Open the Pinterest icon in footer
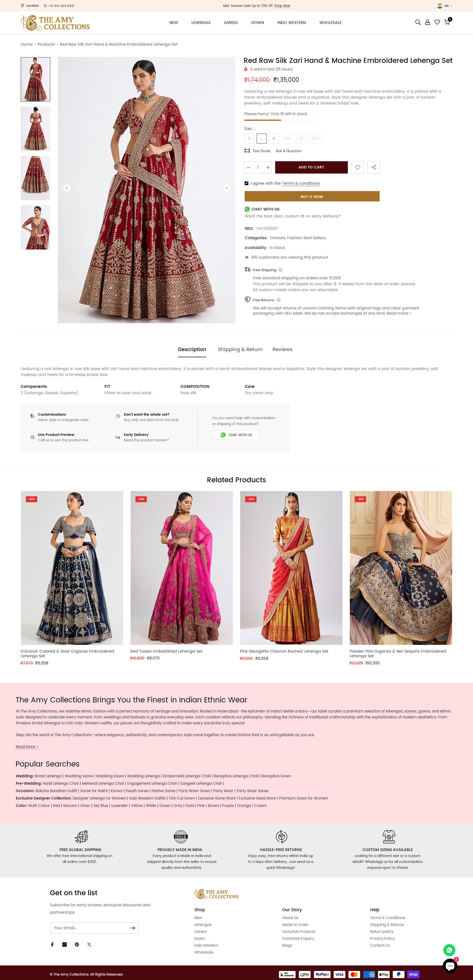Image resolution: width=473 pixels, height=980 pixels. click(77, 944)
